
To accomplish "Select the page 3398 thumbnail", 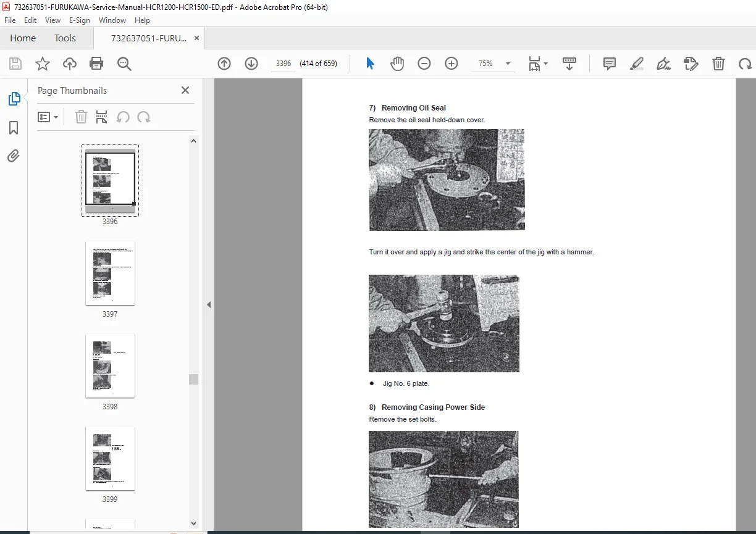I will click(x=110, y=365).
